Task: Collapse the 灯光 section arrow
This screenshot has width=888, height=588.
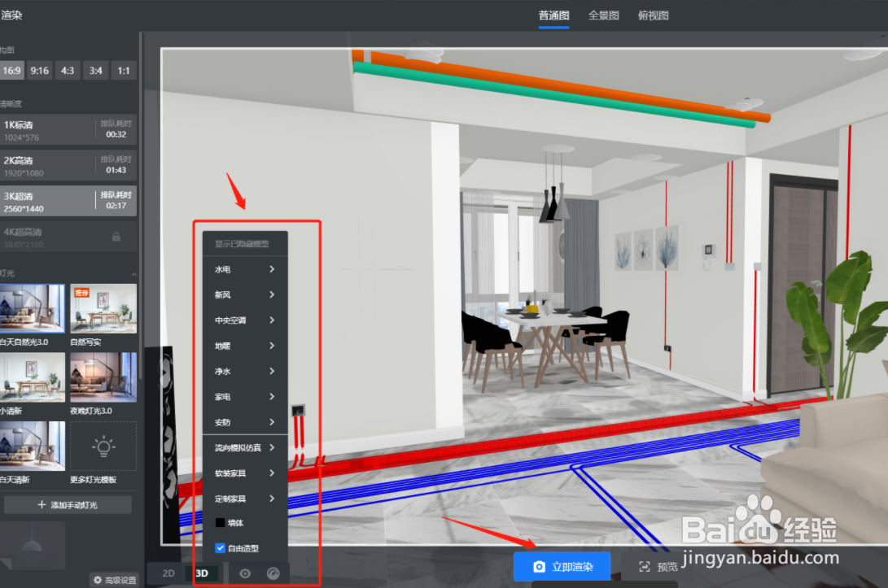Action: [133, 274]
